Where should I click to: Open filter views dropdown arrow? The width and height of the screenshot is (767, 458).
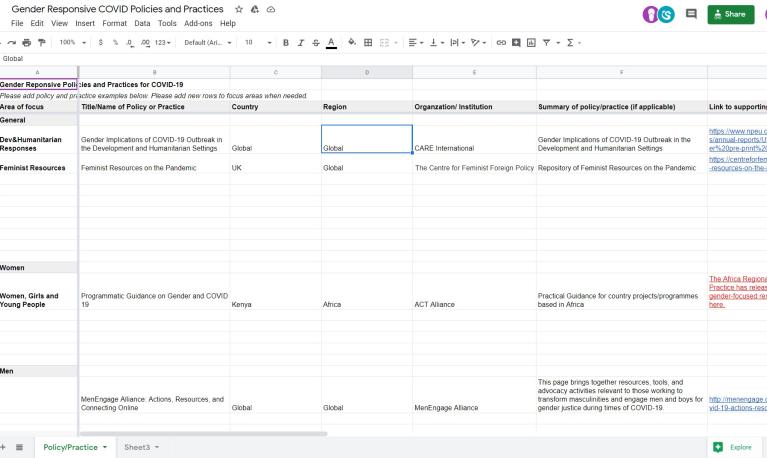coord(558,43)
